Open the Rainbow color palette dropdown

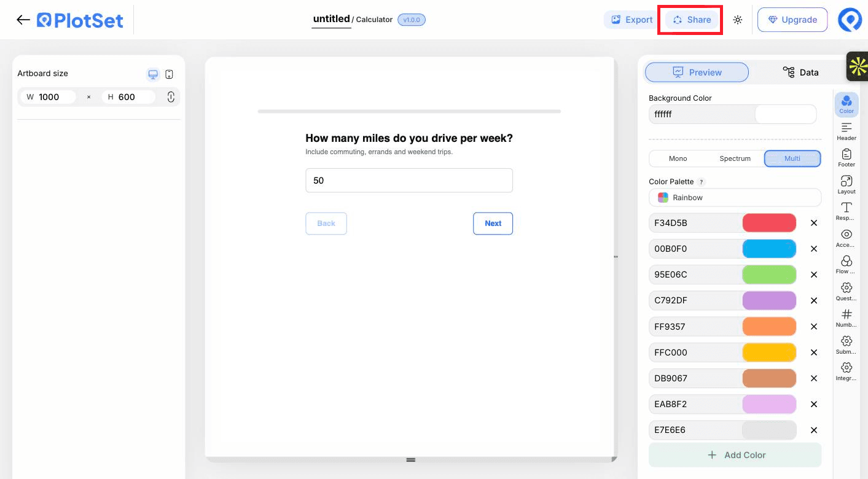pos(735,198)
